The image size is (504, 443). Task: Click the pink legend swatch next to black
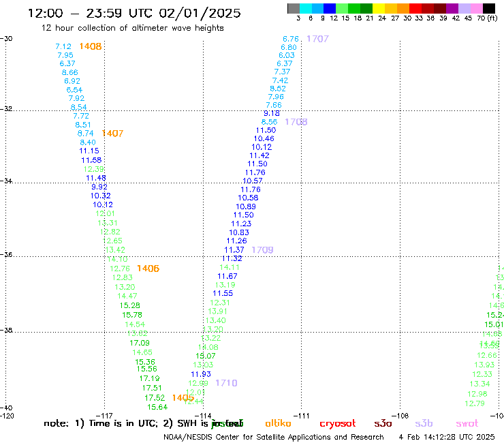click(477, 8)
